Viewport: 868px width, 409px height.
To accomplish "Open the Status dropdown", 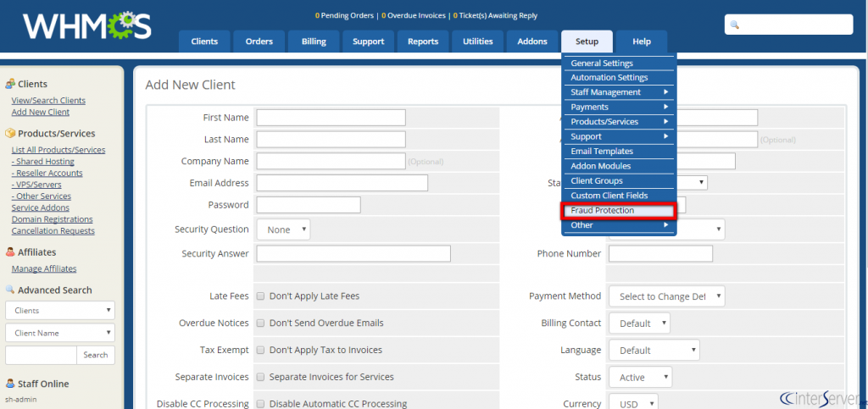I will point(641,378).
